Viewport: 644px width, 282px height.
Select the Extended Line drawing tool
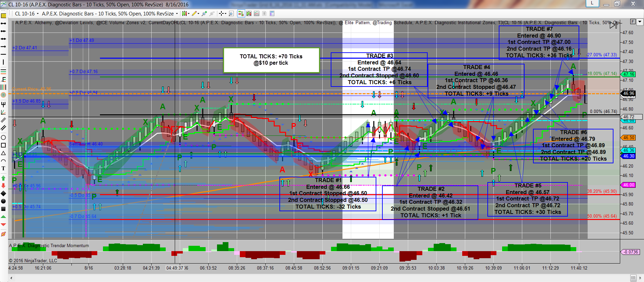pos(3,39)
